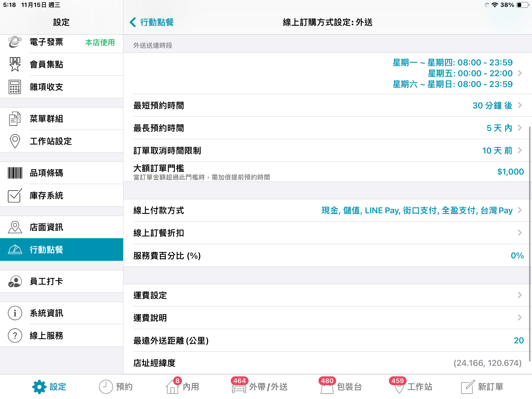Tap the 庫存系統 checkmark box icon
This screenshot has width=532, height=399.
point(15,196)
